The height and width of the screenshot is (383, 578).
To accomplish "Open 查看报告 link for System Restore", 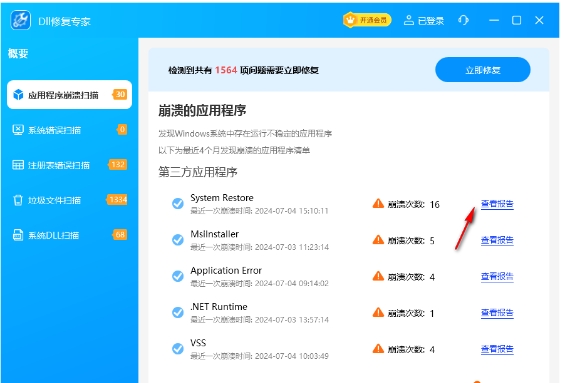I will coord(497,204).
